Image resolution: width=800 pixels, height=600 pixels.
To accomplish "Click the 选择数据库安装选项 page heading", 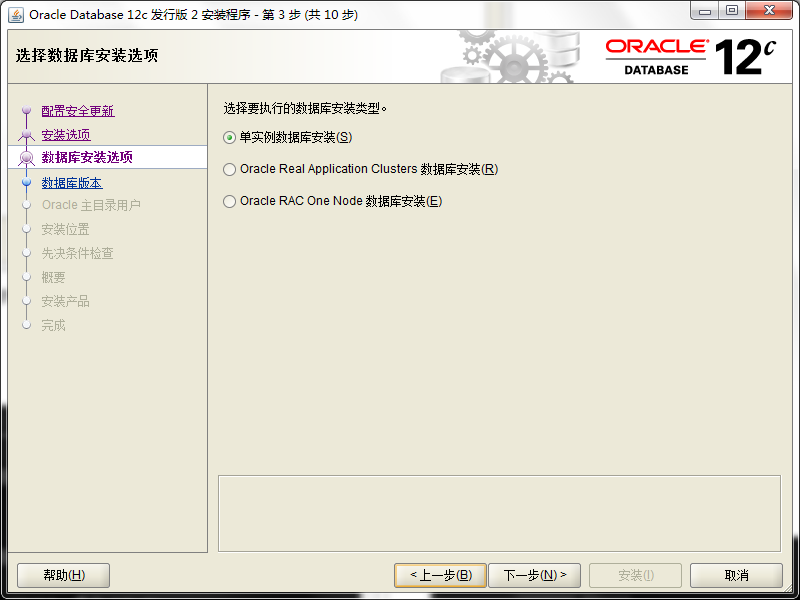I will pyautogui.click(x=87, y=55).
